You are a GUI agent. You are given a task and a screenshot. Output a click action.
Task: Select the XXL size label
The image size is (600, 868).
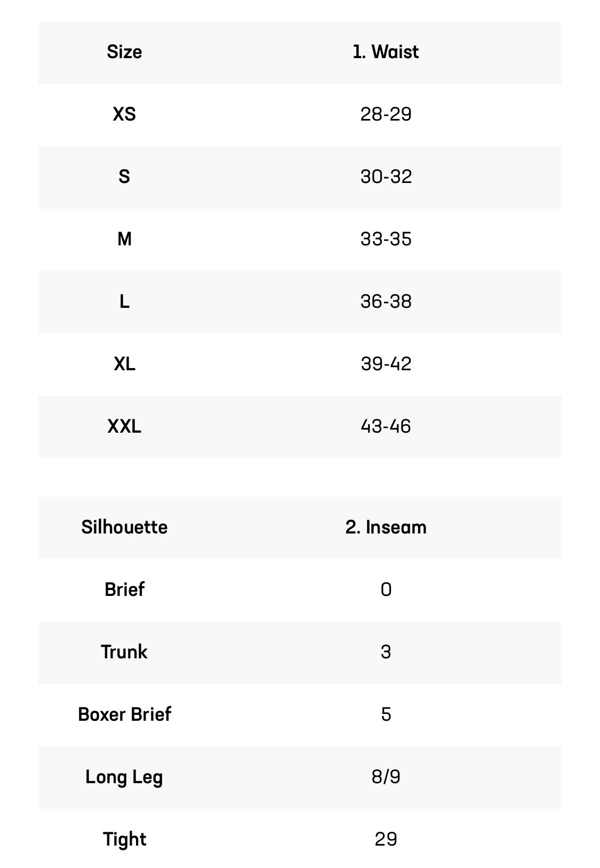(124, 427)
